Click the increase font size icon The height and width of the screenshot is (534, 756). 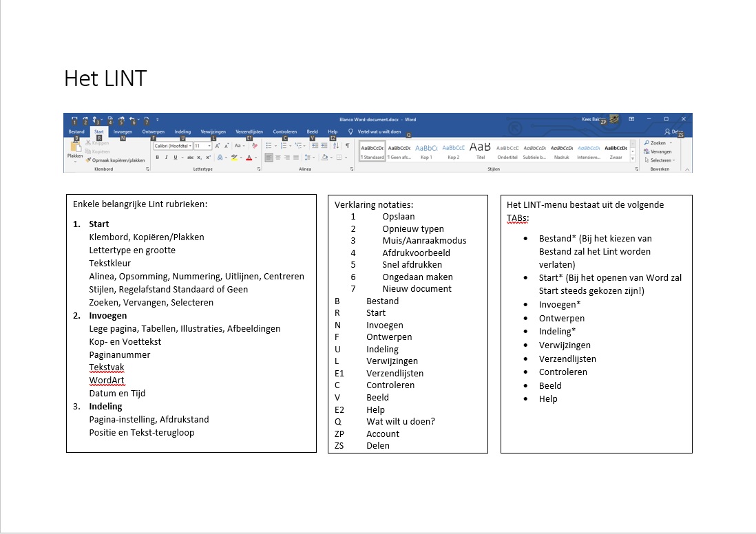[218, 146]
